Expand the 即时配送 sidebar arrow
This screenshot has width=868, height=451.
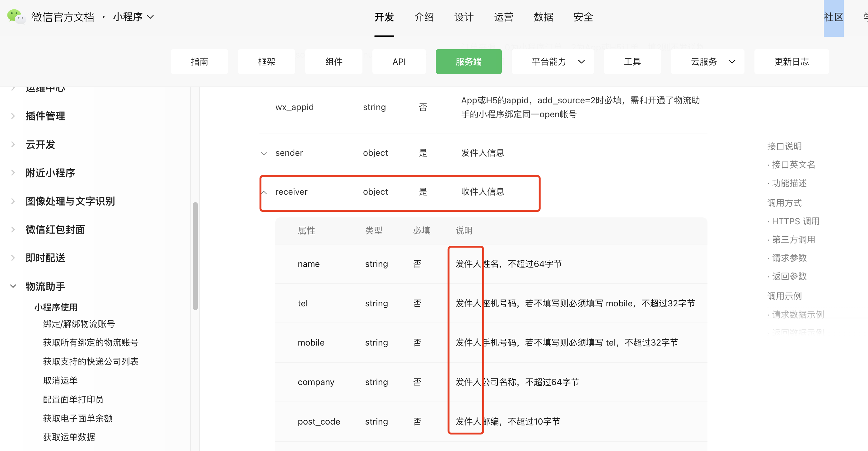13,258
